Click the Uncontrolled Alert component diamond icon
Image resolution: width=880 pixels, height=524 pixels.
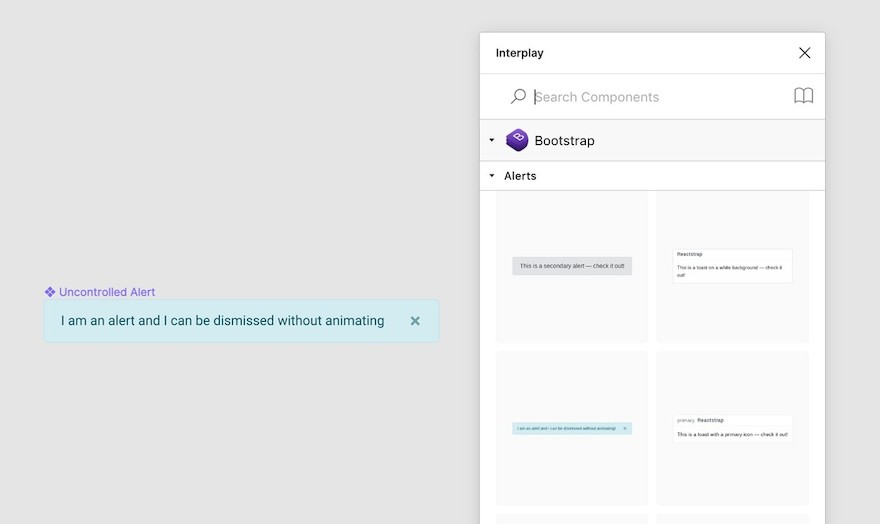pyautogui.click(x=50, y=292)
